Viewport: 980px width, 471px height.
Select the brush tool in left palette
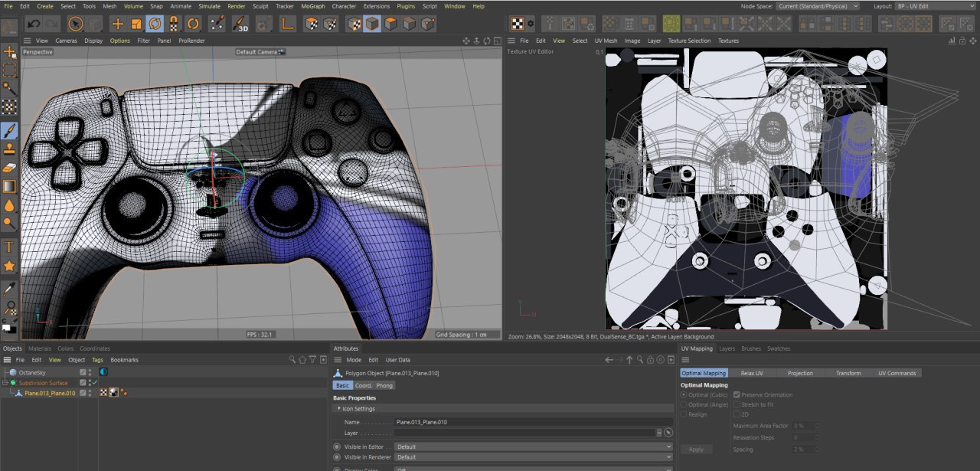coord(9,131)
